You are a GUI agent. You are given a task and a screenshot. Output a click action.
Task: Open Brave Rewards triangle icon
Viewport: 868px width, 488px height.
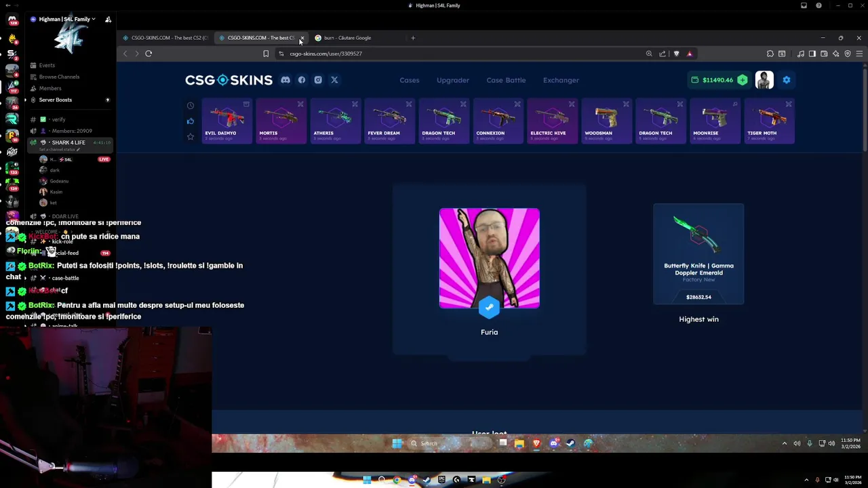690,54
